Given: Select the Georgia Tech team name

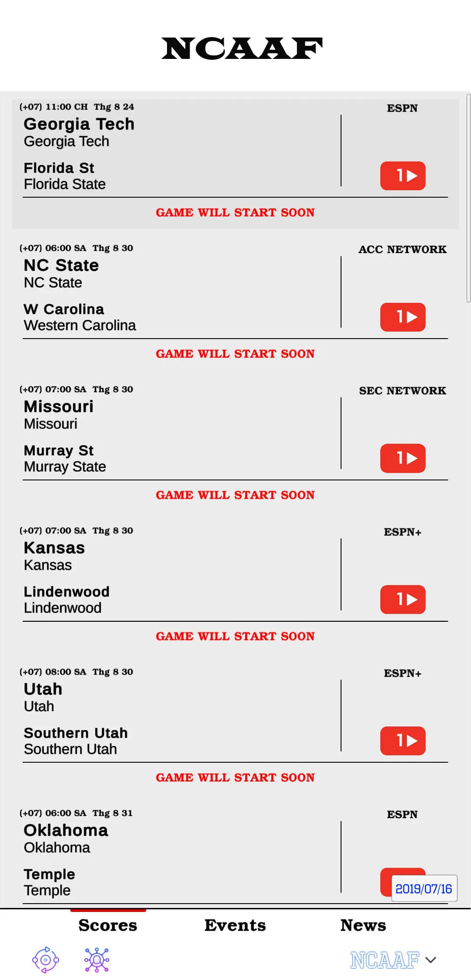Looking at the screenshot, I should 79,124.
